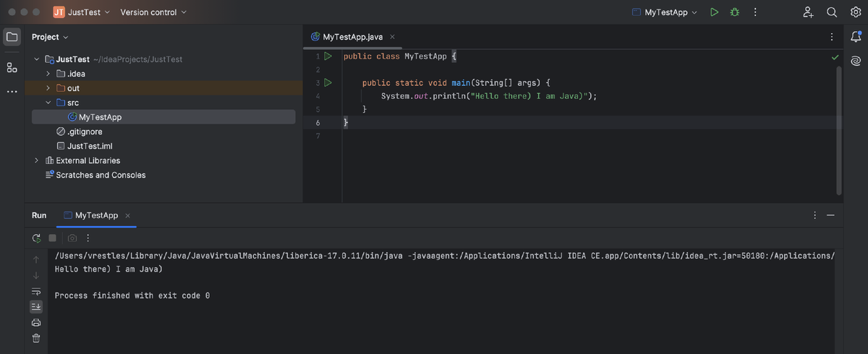This screenshot has width=868, height=354.
Task: Open the Project tool window folder icon
Action: (12, 37)
